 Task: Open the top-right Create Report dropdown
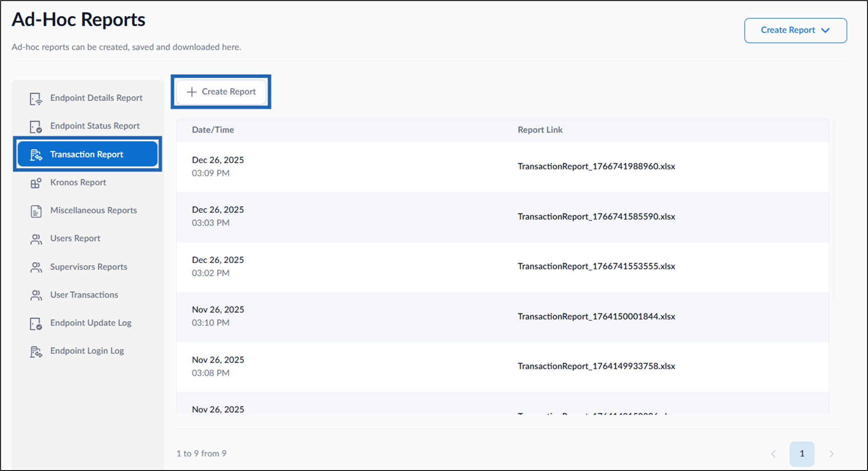tap(795, 30)
